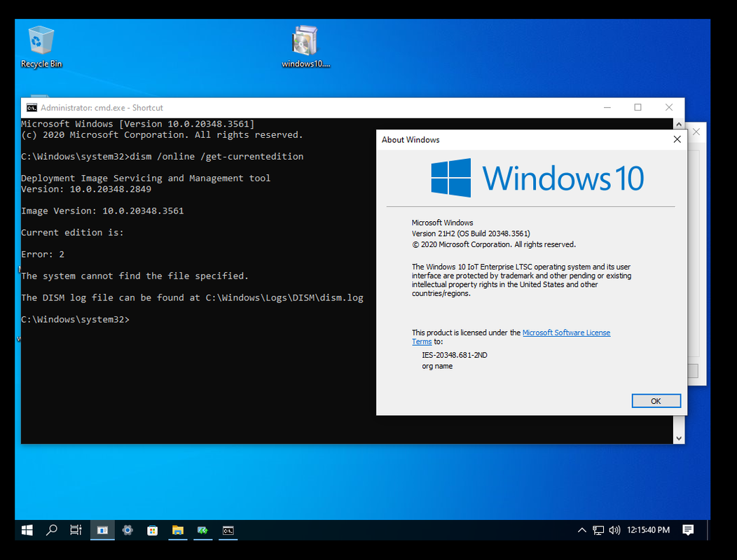Viewport: 737px width, 560px height.
Task: Switch to cmd.exe taskbar icon
Action: [x=228, y=531]
